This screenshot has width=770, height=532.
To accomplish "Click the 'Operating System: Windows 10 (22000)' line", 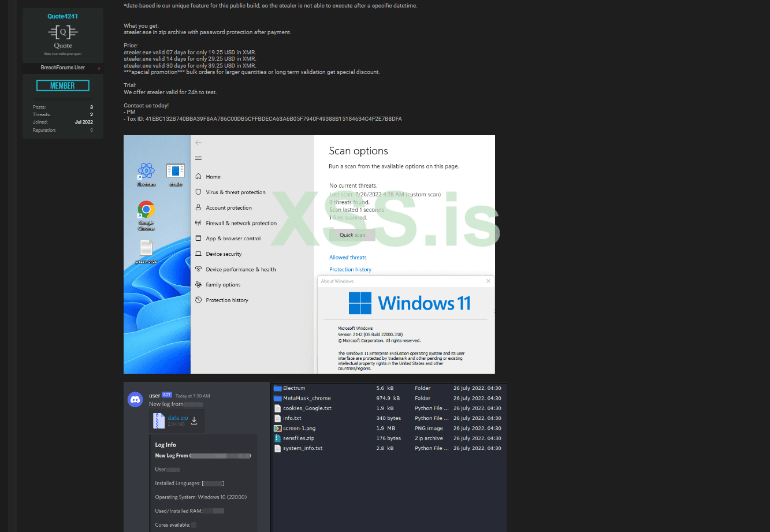I will [201, 497].
